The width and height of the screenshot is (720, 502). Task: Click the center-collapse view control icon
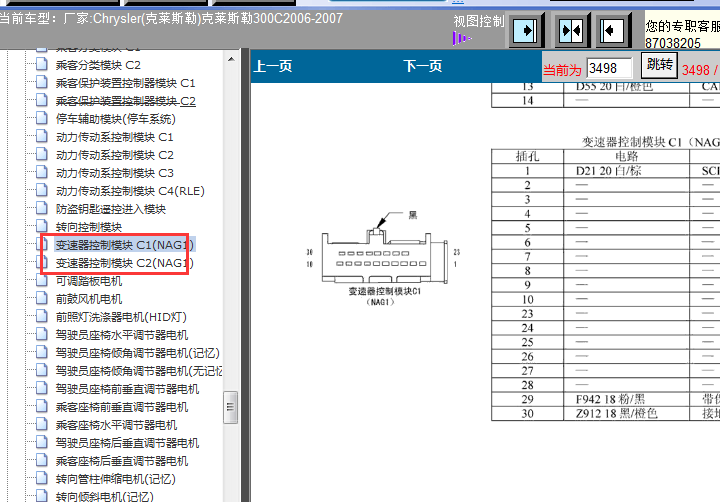[571, 31]
